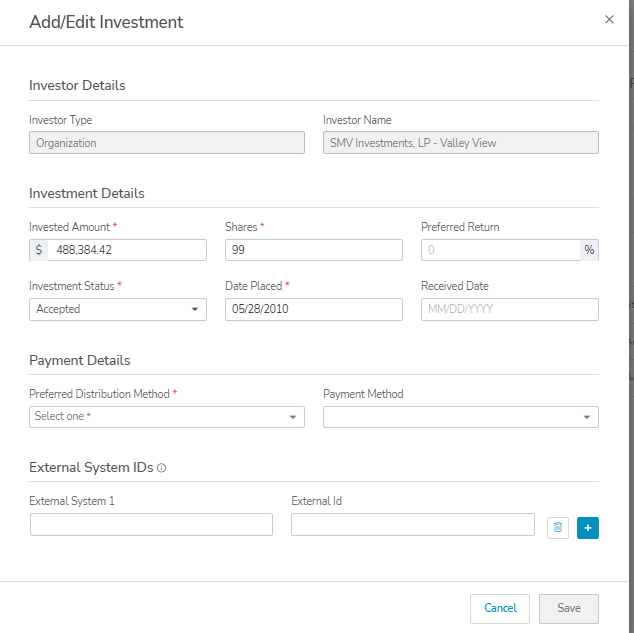Viewport: 634px width, 633px height.
Task: Focus the Received Date field
Action: [509, 309]
